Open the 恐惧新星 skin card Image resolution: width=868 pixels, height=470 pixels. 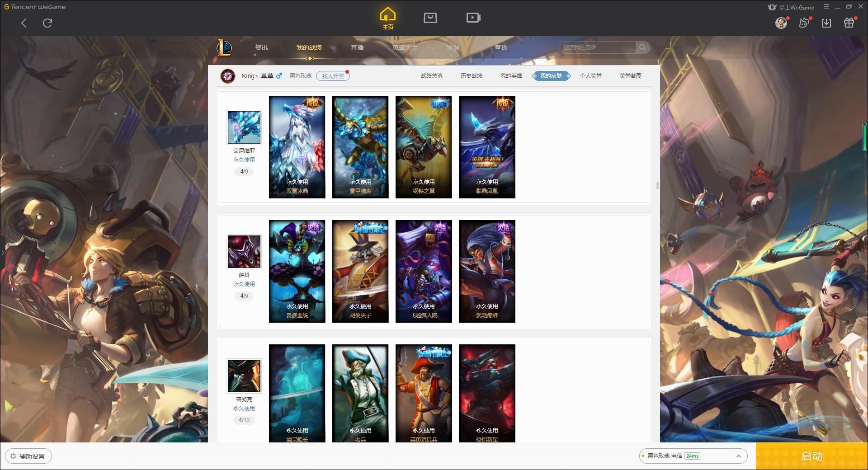point(487,393)
